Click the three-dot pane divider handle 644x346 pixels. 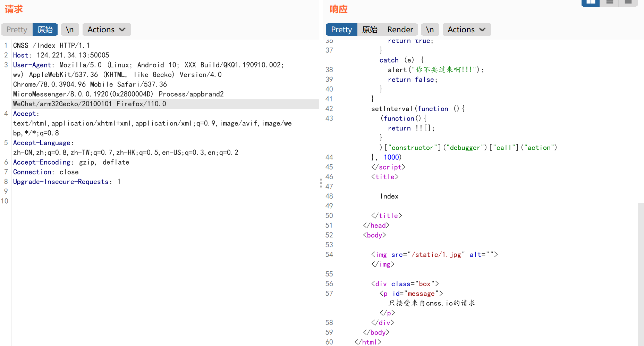pyautogui.click(x=321, y=183)
